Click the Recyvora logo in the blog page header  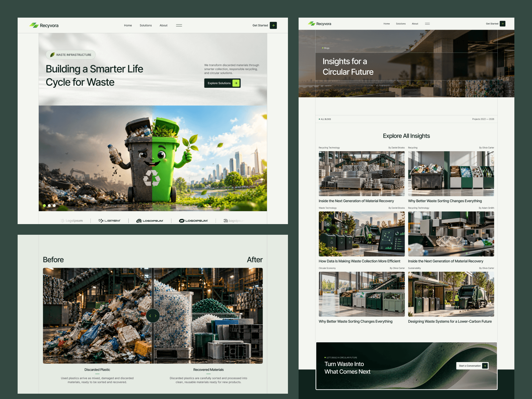point(320,24)
